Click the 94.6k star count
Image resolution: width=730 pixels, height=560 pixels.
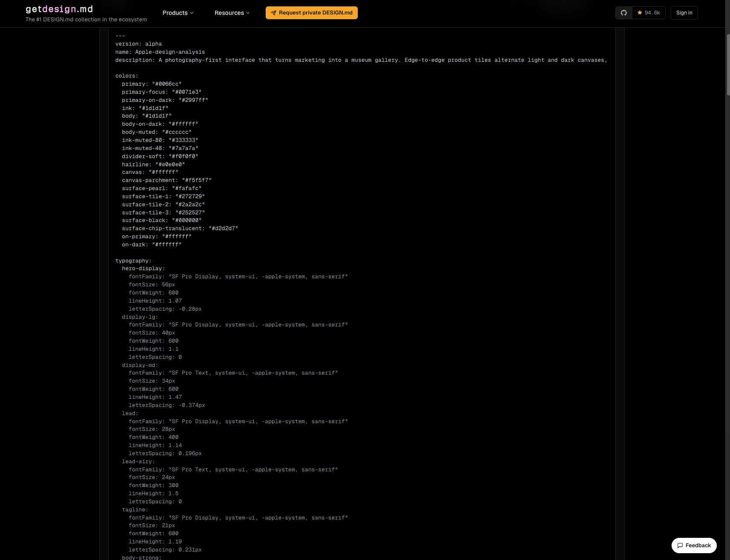649,13
